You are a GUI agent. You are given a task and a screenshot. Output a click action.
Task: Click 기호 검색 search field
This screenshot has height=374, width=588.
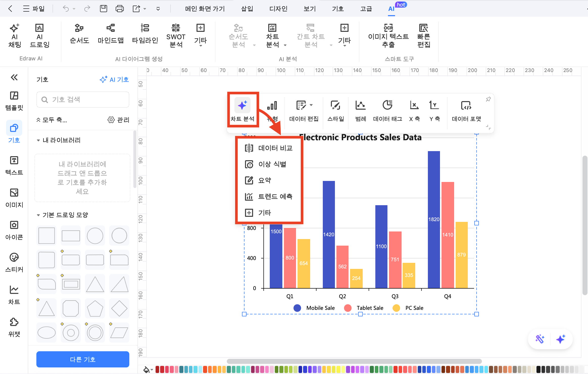(83, 100)
